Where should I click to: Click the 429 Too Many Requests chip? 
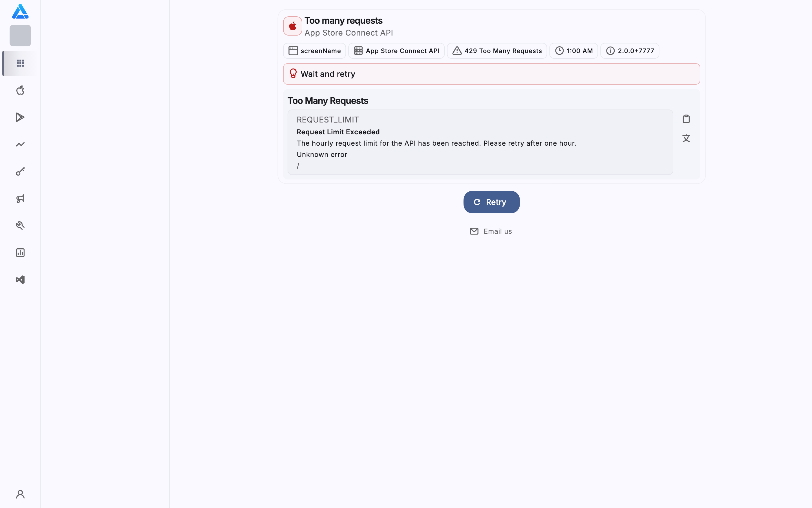coord(497,51)
